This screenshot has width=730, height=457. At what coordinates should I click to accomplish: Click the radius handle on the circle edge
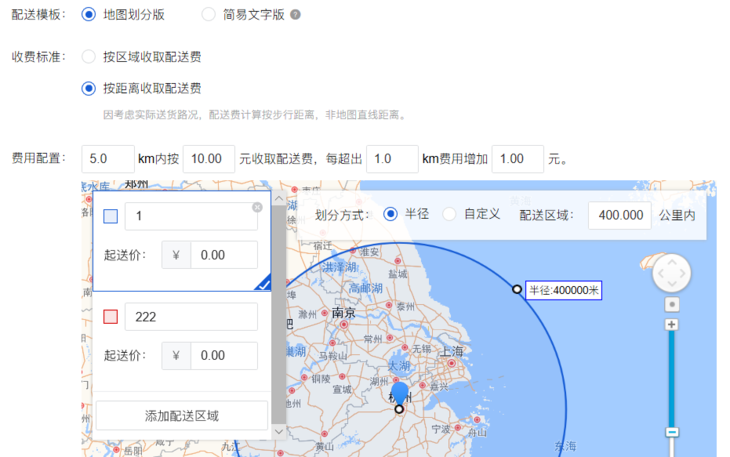(517, 289)
